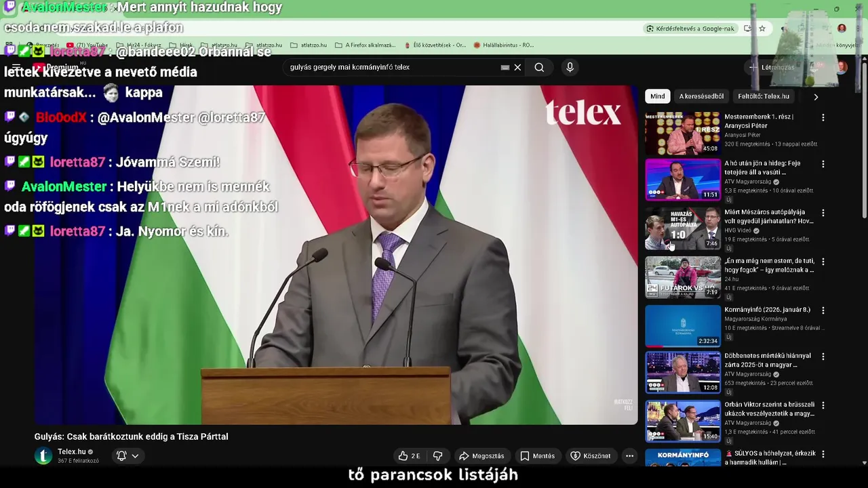Click channel name HVG Videó
868x488 pixels.
tap(738, 230)
